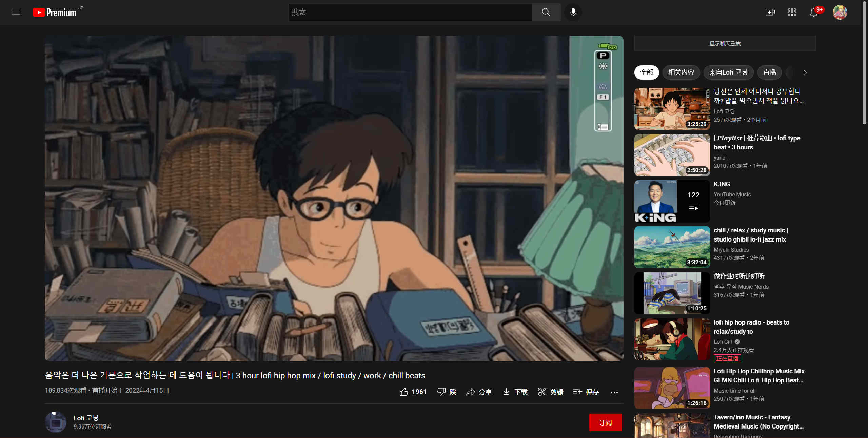Like the video with thumbs up

click(x=413, y=392)
